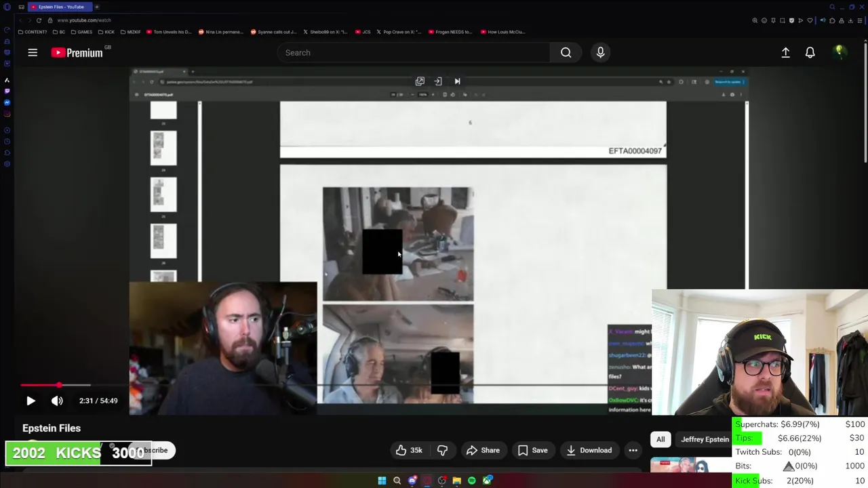Select the All filter chip
Viewport: 868px width, 488px height.
click(660, 439)
